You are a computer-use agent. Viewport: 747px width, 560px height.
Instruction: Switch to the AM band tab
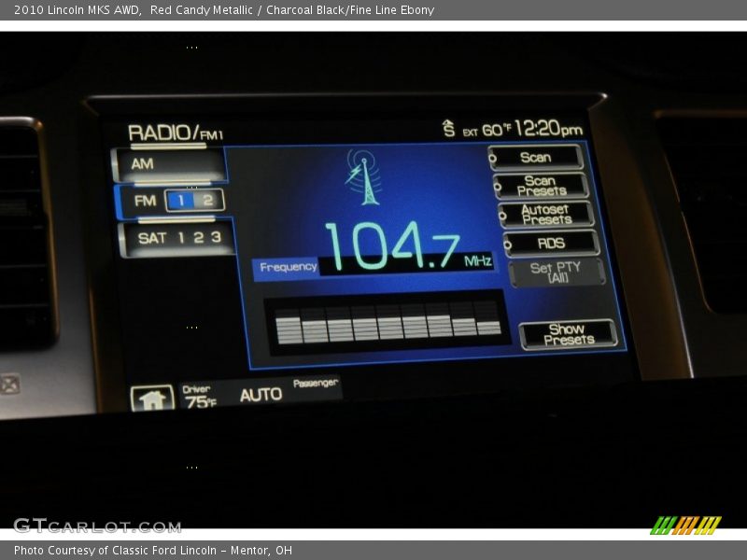(x=168, y=164)
